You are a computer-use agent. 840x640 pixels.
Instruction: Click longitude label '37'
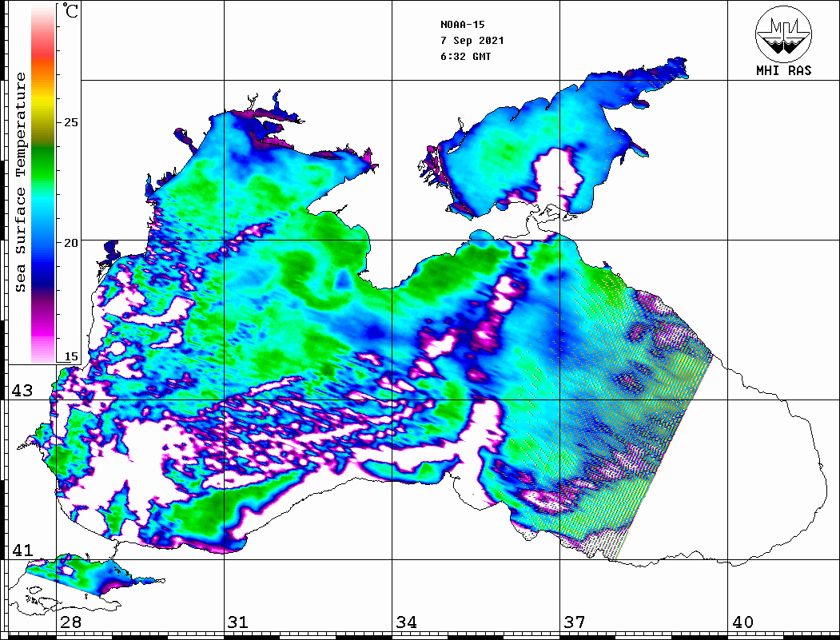575,622
